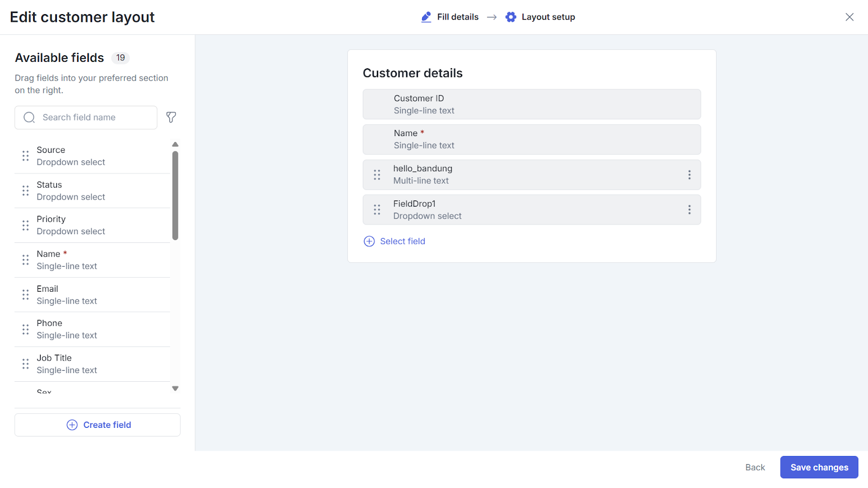
Task: Click the drag handle beside Email field
Action: 25,295
